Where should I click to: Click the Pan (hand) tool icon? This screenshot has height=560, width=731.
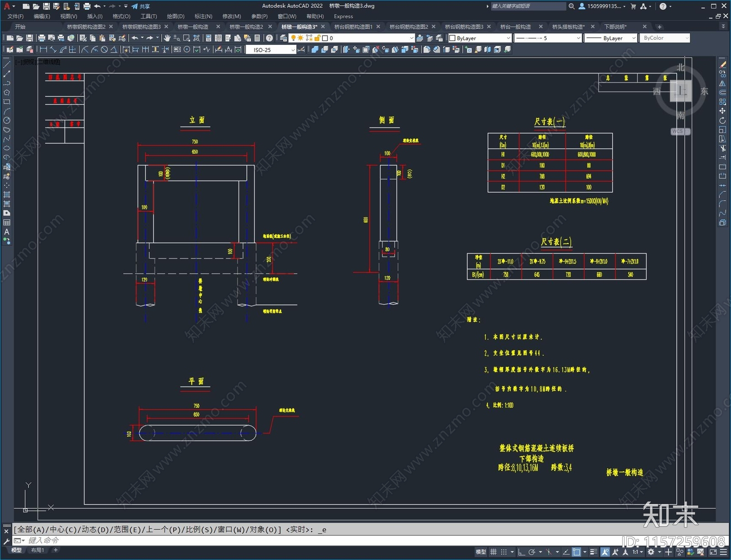click(x=167, y=38)
